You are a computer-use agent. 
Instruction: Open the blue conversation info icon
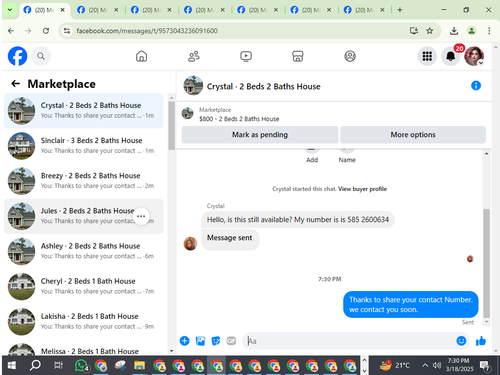tap(476, 86)
